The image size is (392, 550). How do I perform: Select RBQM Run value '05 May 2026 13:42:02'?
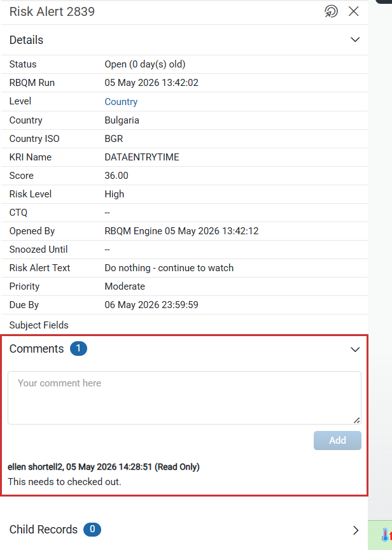151,83
